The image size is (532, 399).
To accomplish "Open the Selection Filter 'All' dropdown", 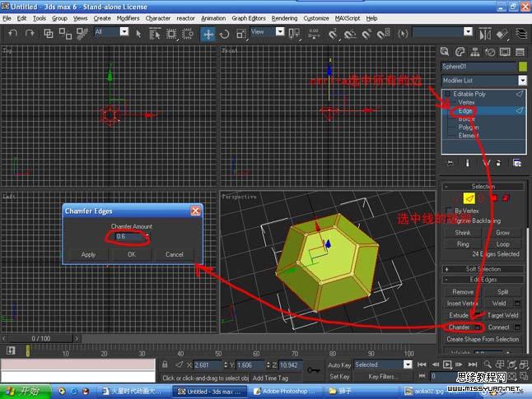I will click(x=124, y=32).
